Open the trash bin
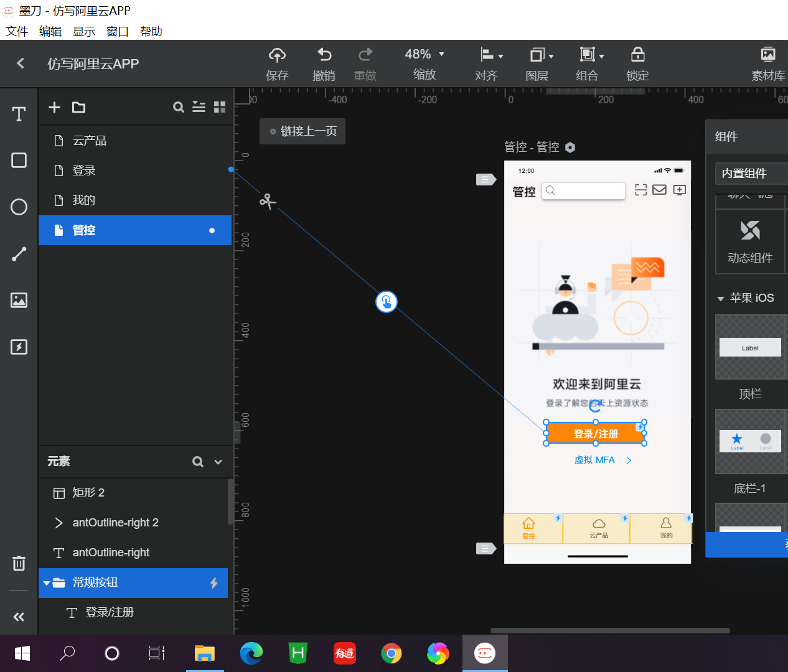 click(19, 563)
